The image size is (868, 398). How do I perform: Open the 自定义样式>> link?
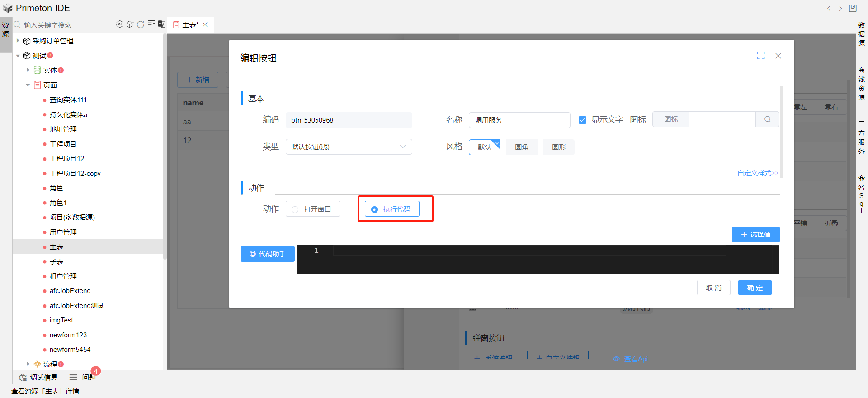(x=758, y=173)
